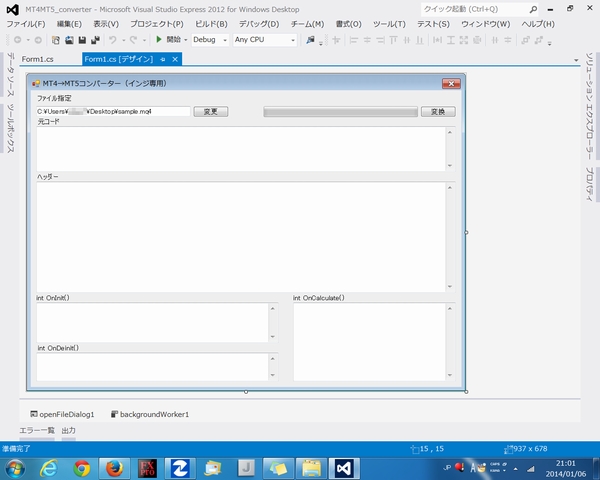Open the プロジェクト(P) menu

coord(157,24)
